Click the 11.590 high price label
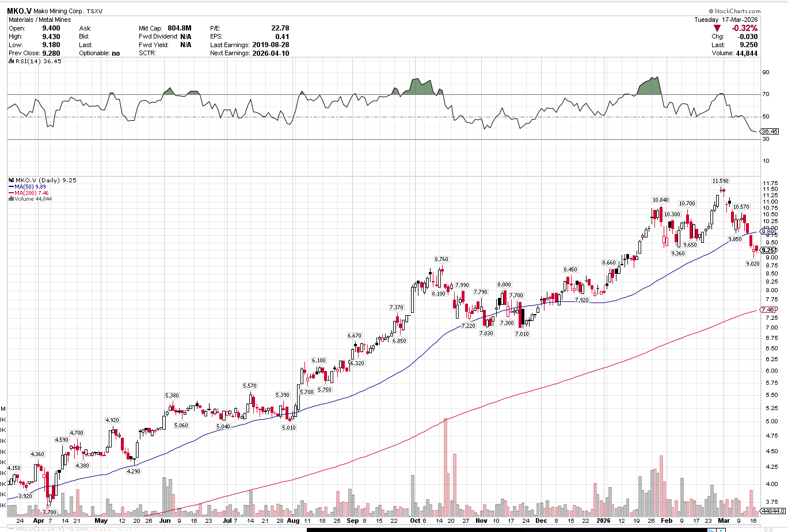Viewport: 788px width, 532px height. pos(720,181)
